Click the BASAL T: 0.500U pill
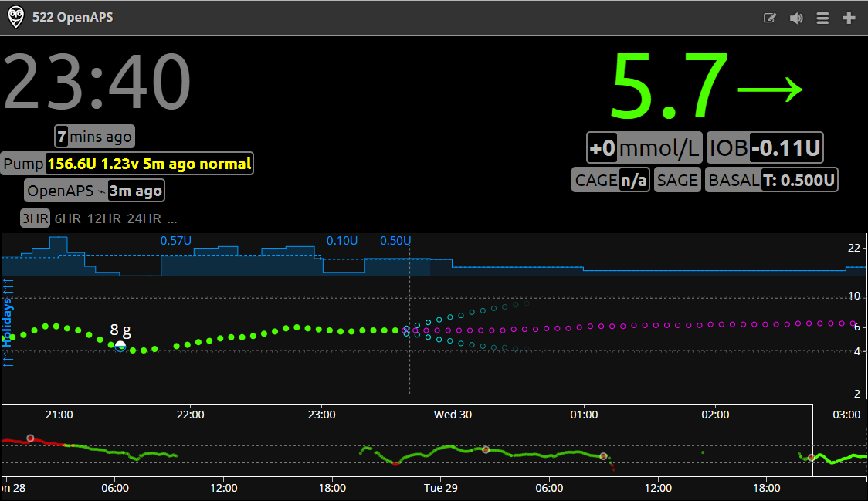Image resolution: width=868 pixels, height=501 pixels. pyautogui.click(x=771, y=180)
